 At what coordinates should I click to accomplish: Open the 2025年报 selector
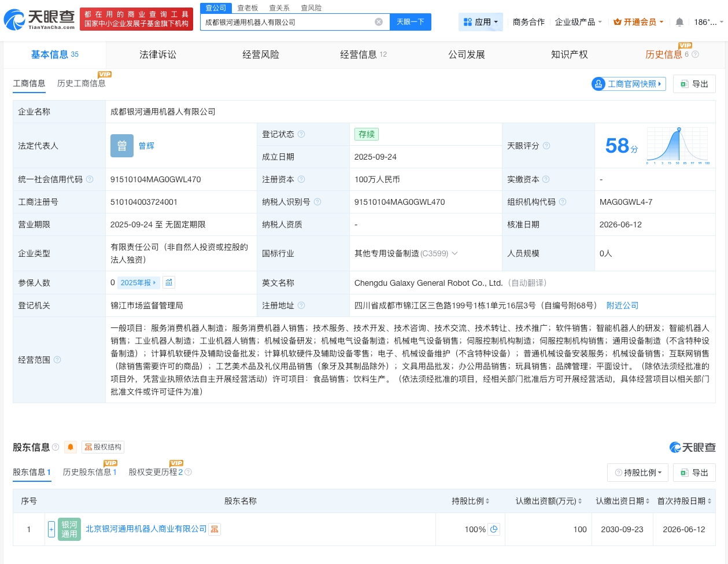tap(138, 282)
